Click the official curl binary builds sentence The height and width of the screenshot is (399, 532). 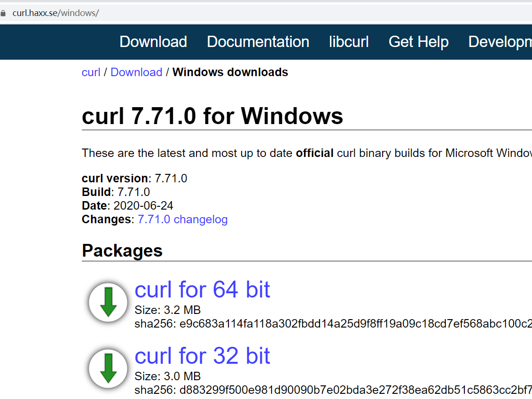tap(307, 153)
